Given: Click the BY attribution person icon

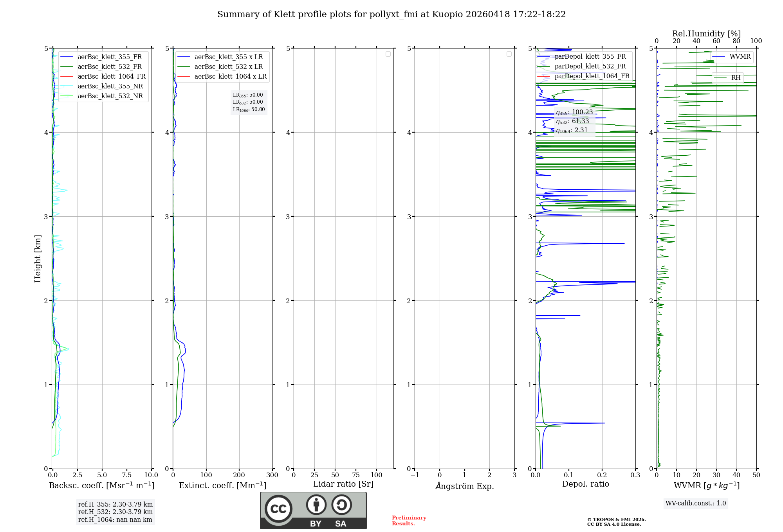Looking at the screenshot, I should 316,505.
